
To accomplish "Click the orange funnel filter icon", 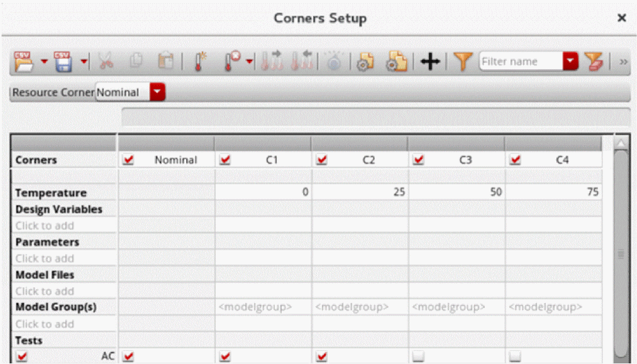I will (463, 62).
